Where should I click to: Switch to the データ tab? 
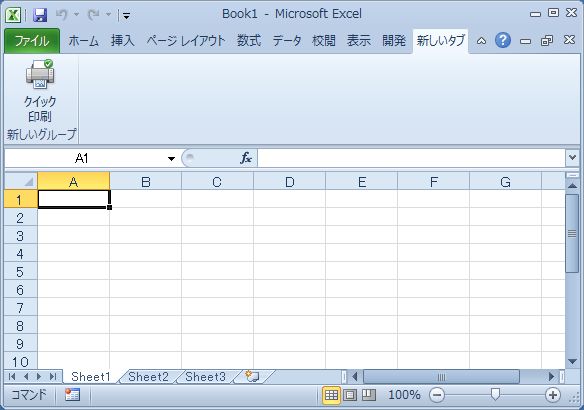point(286,41)
